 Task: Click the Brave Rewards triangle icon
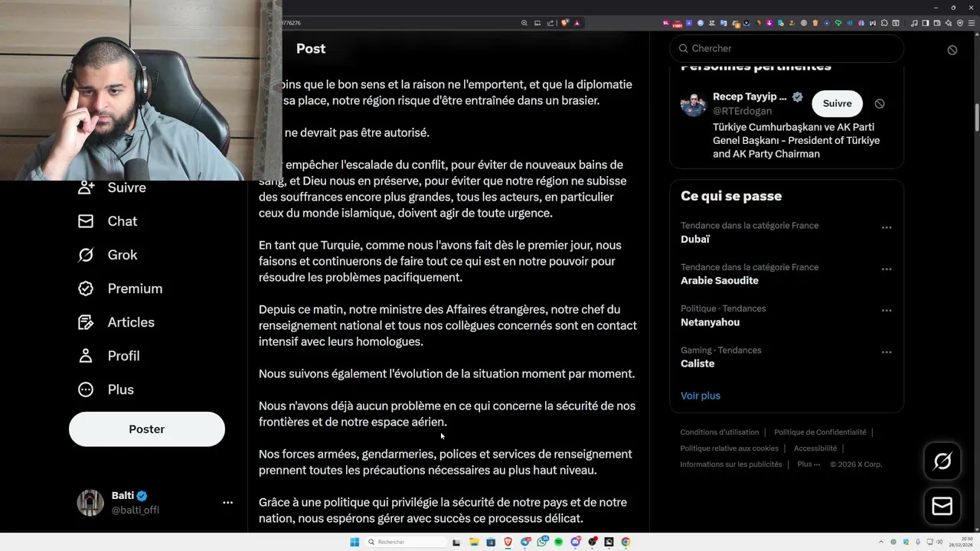point(577,23)
